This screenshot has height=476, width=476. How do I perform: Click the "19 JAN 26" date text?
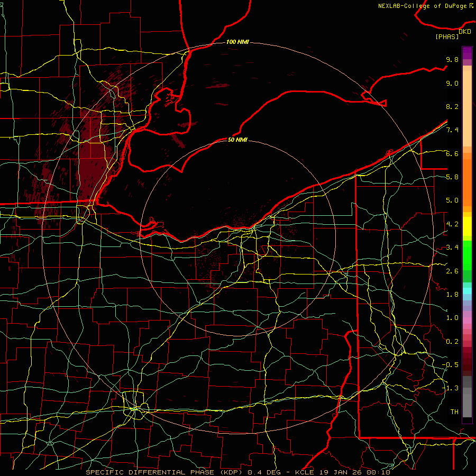pos(341,472)
